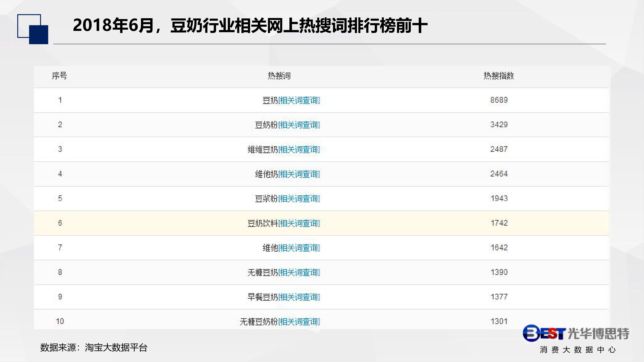The width and height of the screenshot is (644, 362).
Task: Click the keyword 早餐豆奶 in row 9
Action: coord(263,297)
